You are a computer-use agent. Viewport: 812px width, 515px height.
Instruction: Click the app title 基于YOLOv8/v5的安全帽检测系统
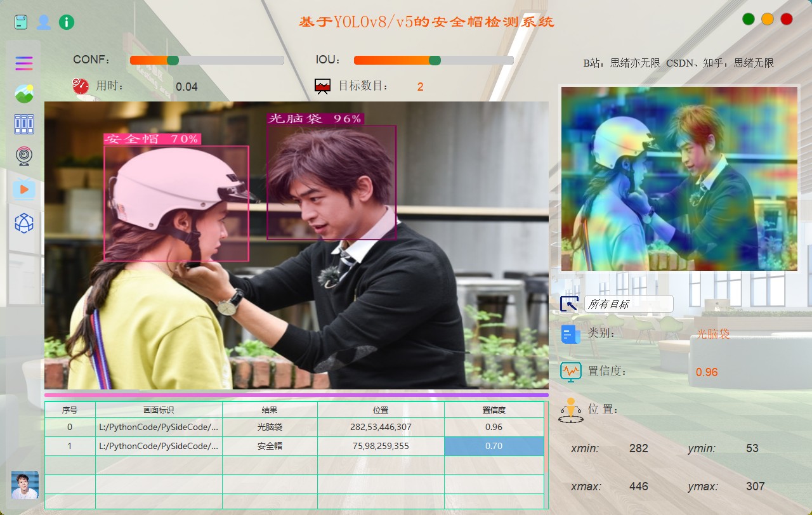click(426, 22)
